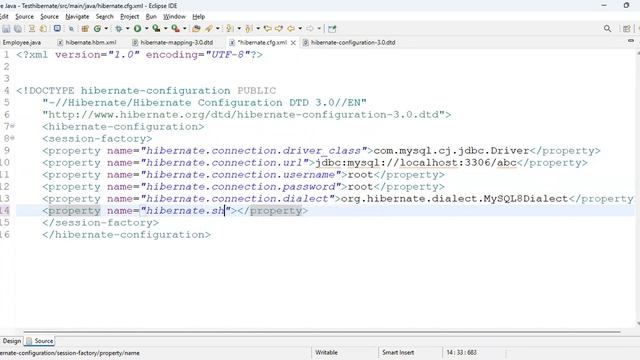The height and width of the screenshot is (360, 640).
Task: Open the Help menu
Action: point(198,17)
